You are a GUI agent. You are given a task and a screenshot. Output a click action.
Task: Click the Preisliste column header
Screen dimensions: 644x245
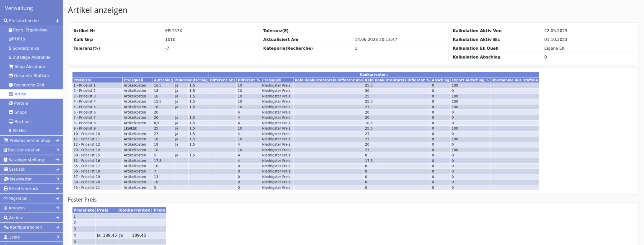(83, 80)
